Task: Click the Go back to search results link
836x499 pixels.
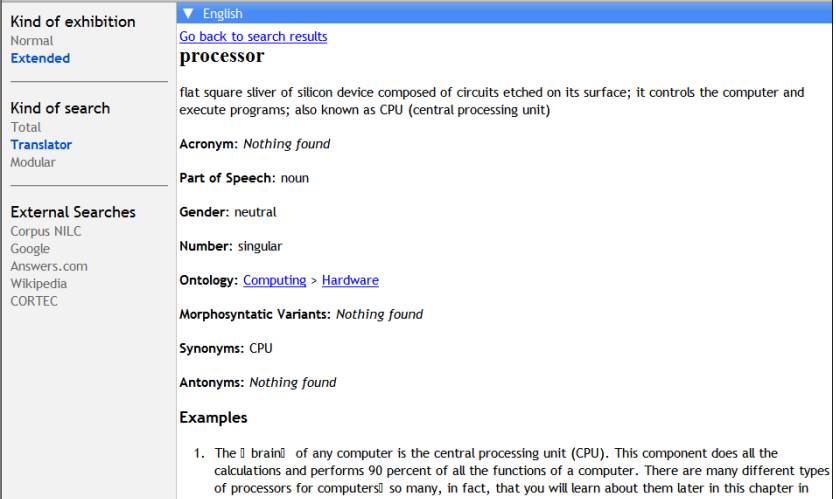Action: [253, 37]
